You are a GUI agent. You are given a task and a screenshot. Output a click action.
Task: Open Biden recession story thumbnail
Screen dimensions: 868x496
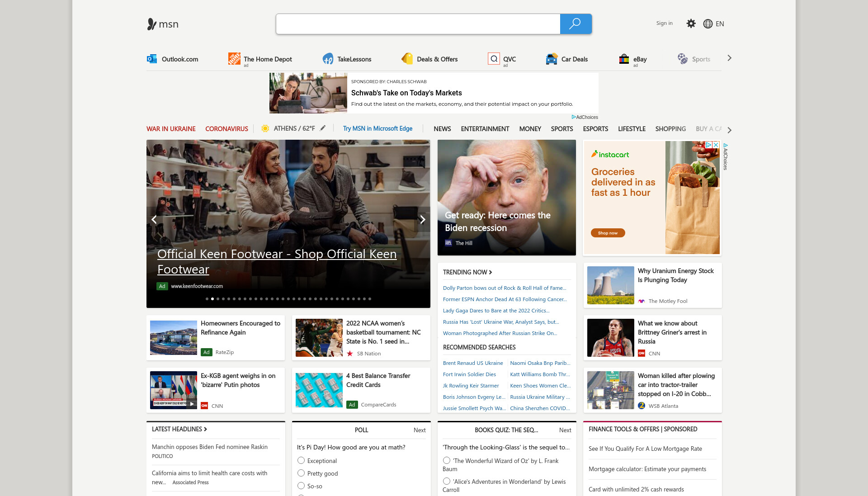(x=507, y=198)
